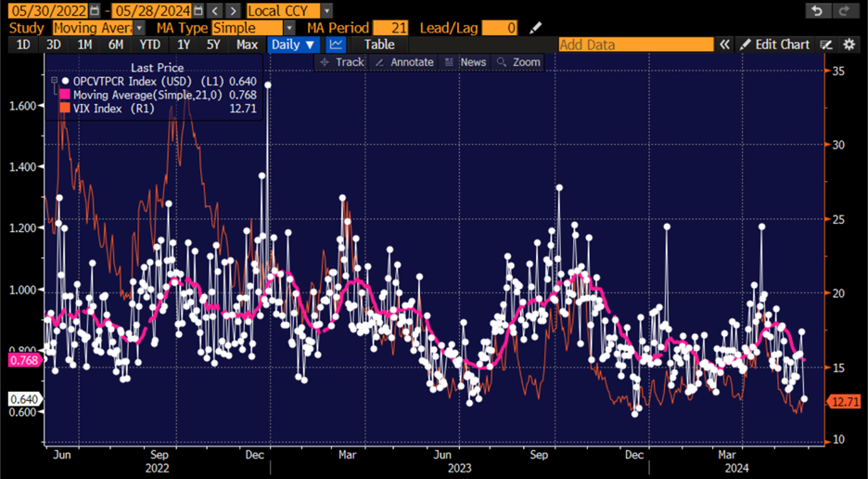This screenshot has height=479, width=868.
Task: Toggle the Annotate tool
Action: coord(403,62)
